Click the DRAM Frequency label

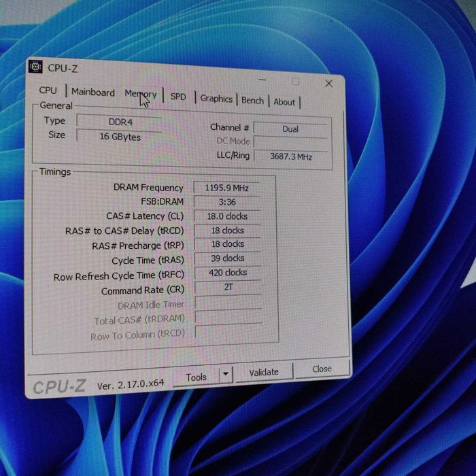pyautogui.click(x=148, y=188)
